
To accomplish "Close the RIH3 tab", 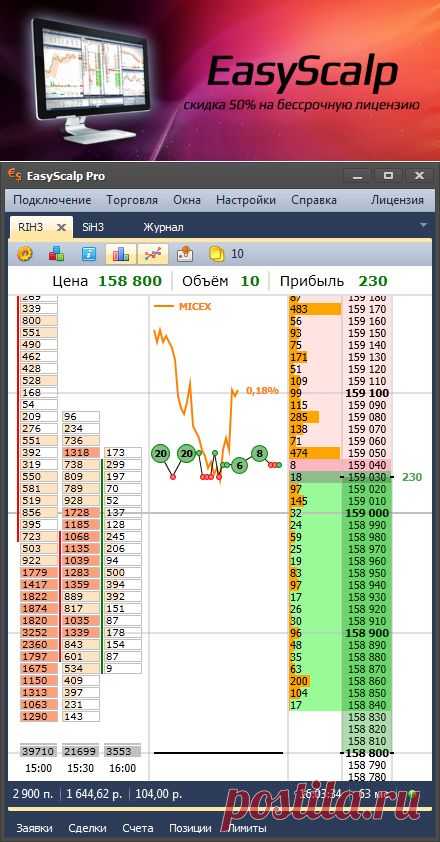I will point(62,227).
